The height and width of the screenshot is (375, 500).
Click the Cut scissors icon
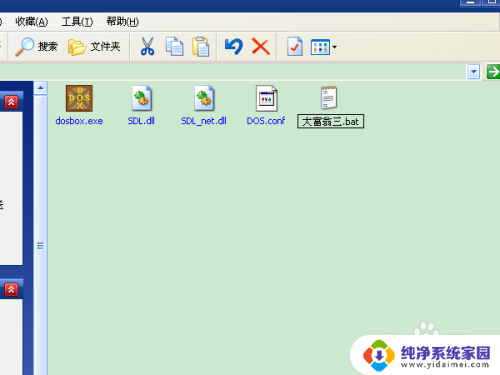pos(147,46)
